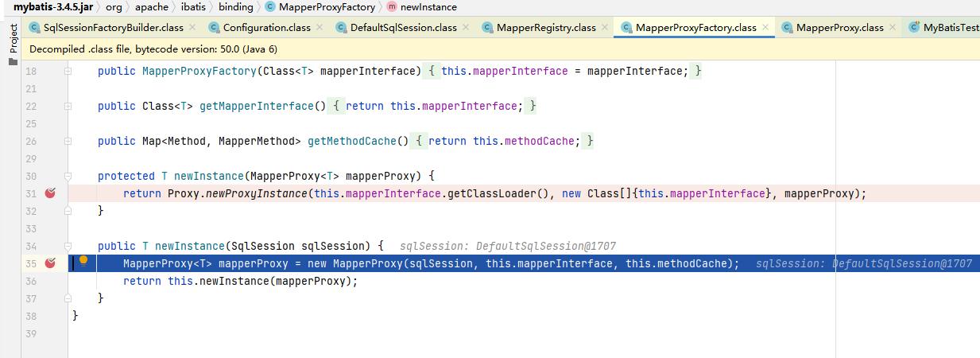Open the Project tool window
This screenshot has width=980, height=358.
pos(13,38)
